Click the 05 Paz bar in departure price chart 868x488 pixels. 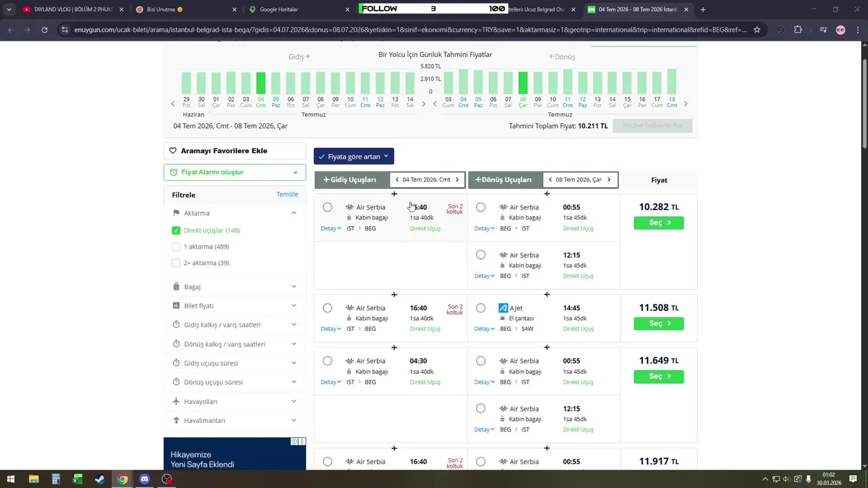(276, 83)
